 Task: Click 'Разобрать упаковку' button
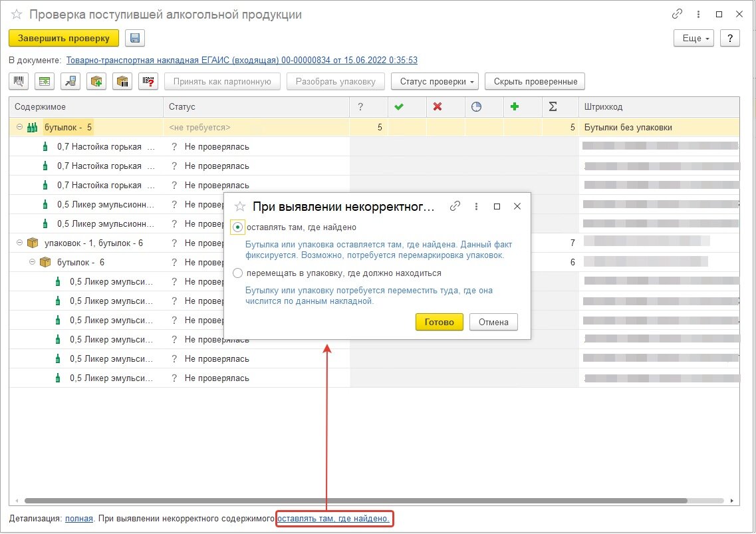click(336, 82)
